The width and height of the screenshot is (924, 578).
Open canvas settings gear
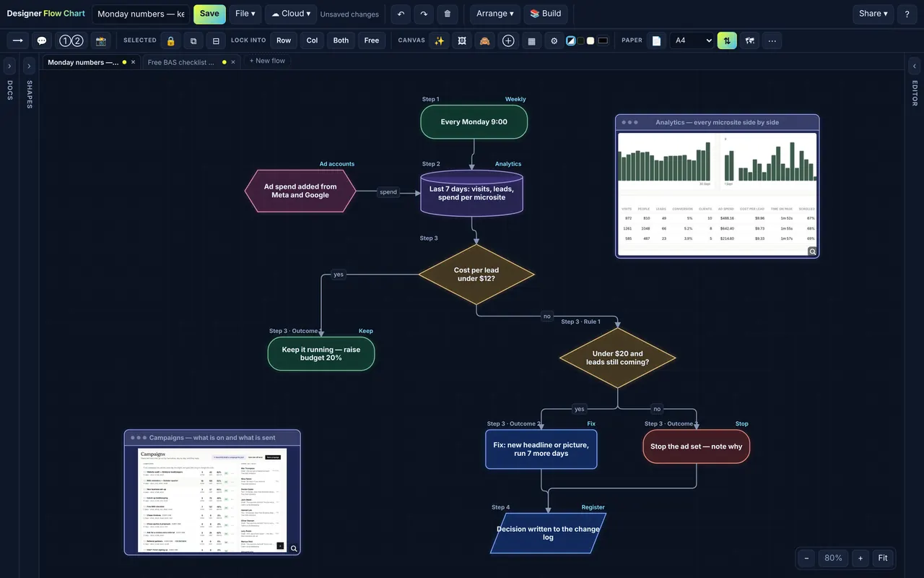pos(554,40)
